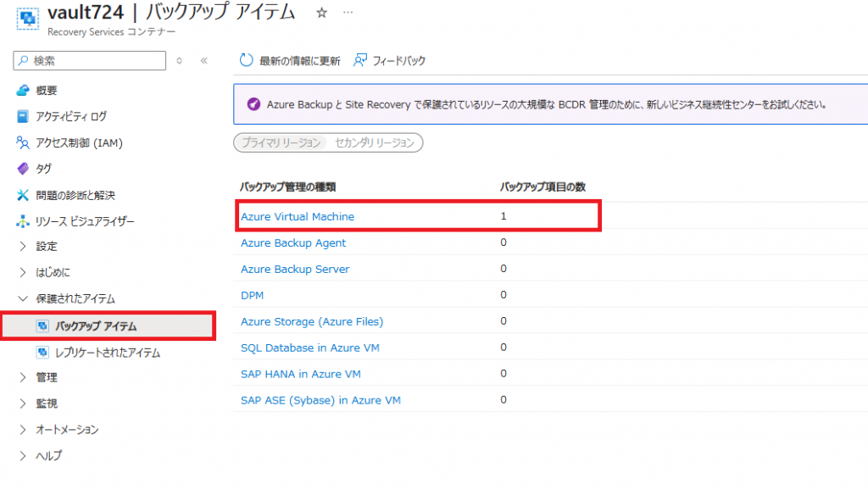This screenshot has height=490, width=868.
Task: Open 概要 overview cloud icon
Action: pos(23,90)
